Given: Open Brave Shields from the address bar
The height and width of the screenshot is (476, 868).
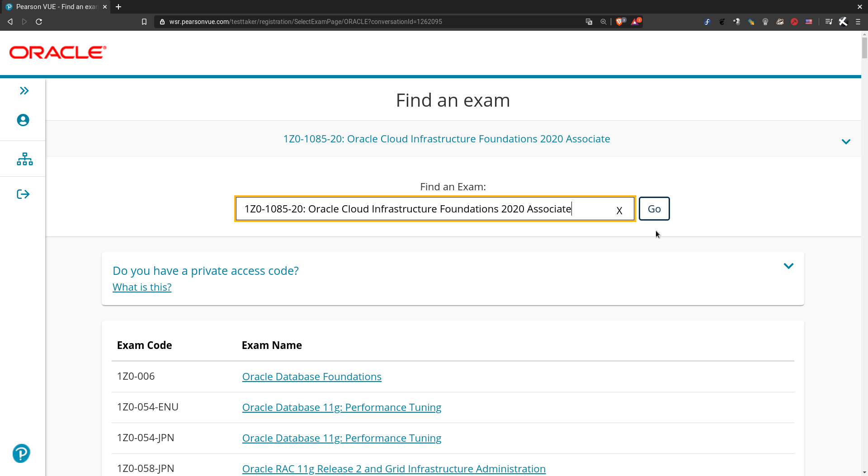Looking at the screenshot, I should [x=620, y=21].
